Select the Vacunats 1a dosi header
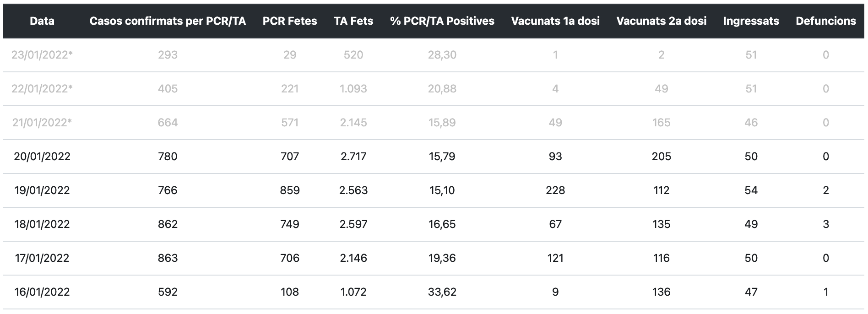 pos(555,21)
